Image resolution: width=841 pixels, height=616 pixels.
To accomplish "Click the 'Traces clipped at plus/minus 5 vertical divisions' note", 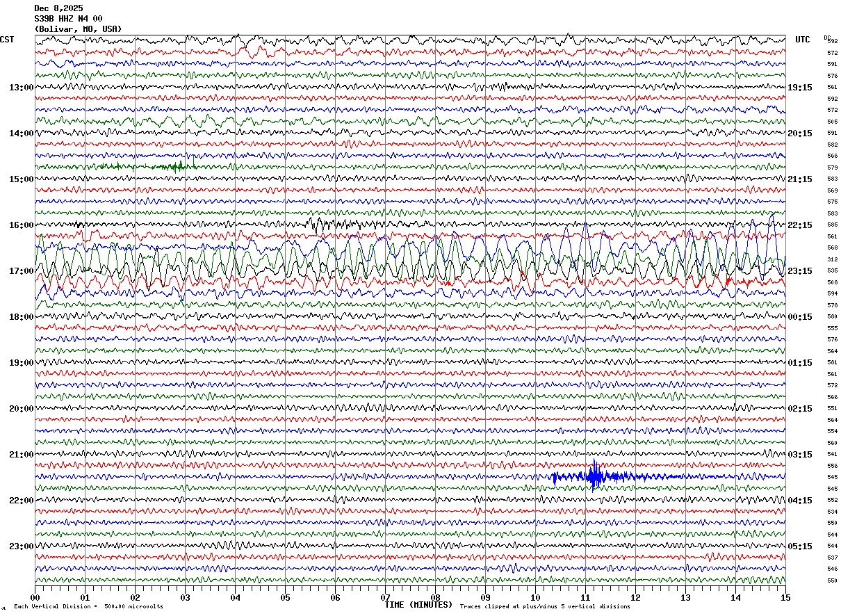I will [x=546, y=607].
